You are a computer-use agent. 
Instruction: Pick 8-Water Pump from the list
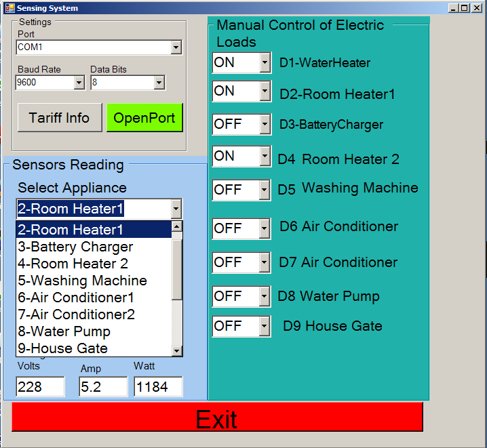point(64,331)
